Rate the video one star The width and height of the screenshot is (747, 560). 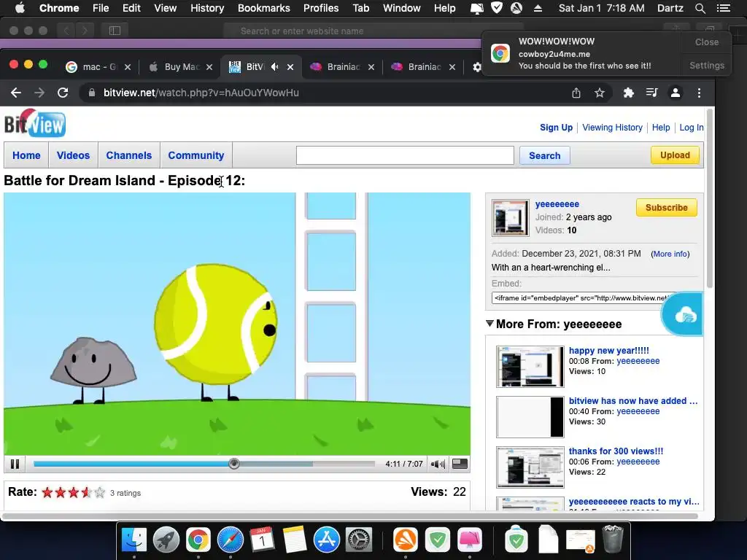(x=47, y=492)
